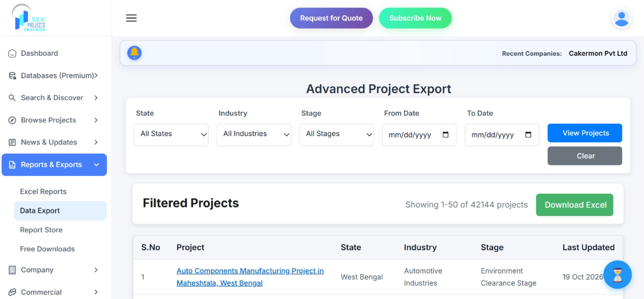Click the View Projects button

click(585, 133)
